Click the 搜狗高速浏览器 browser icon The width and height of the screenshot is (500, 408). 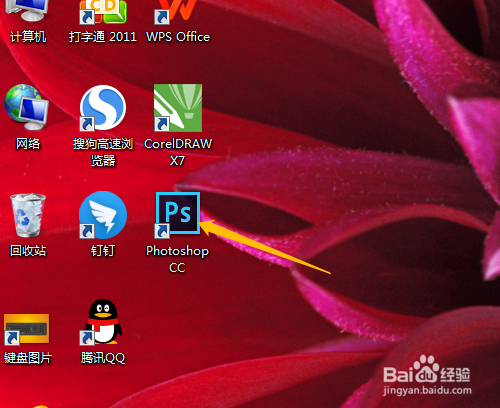pos(103,108)
